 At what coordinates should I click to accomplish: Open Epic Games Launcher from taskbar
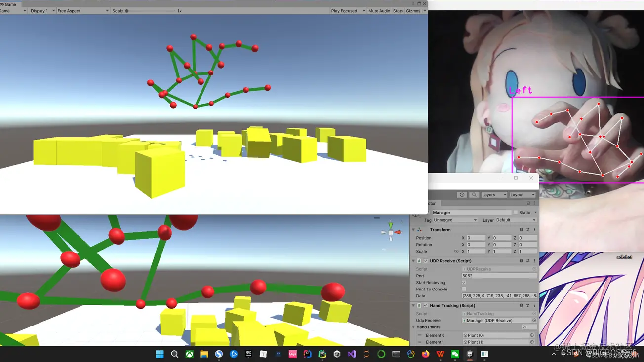[248, 354]
